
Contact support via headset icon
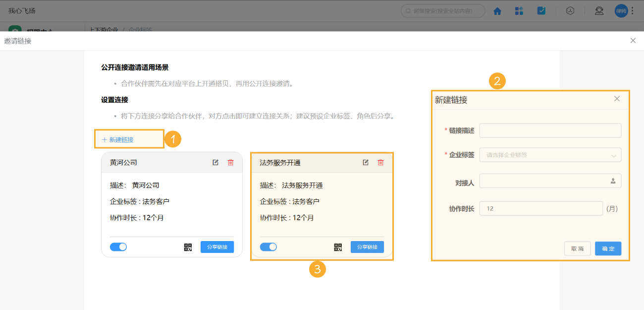[599, 10]
